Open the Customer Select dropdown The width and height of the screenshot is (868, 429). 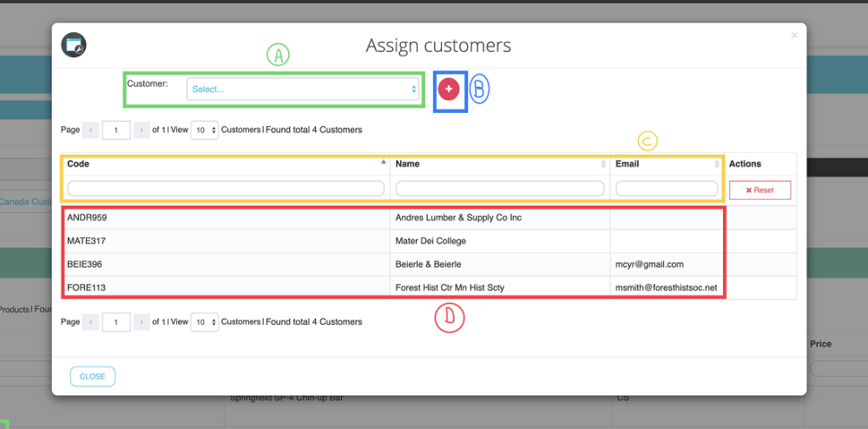pos(303,89)
